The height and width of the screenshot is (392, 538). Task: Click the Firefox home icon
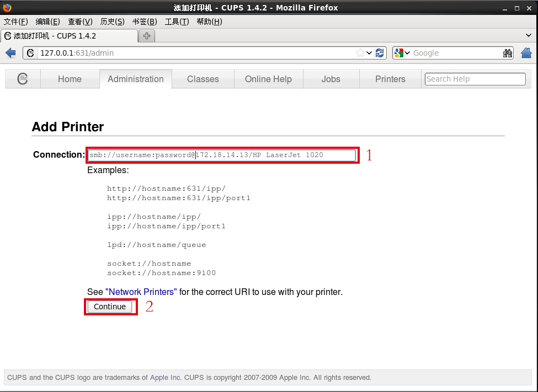click(x=526, y=53)
